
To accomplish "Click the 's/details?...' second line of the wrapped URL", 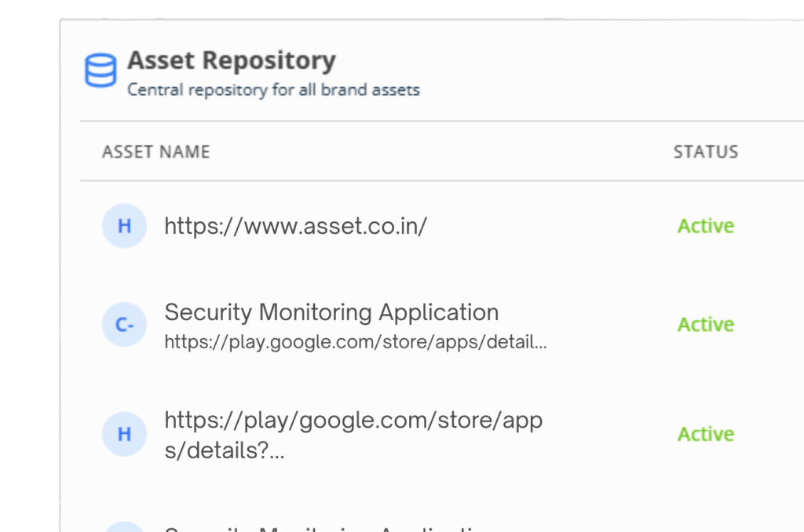I will [x=224, y=451].
